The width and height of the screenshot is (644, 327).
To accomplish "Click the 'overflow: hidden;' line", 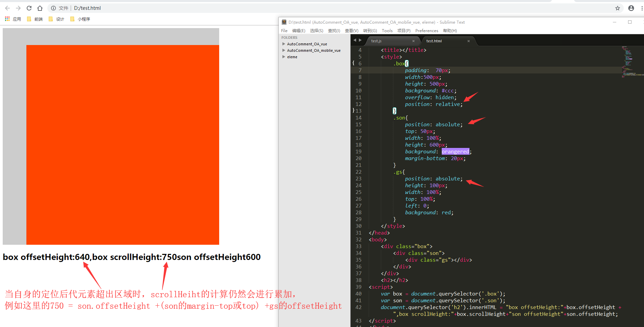I will pos(431,97).
